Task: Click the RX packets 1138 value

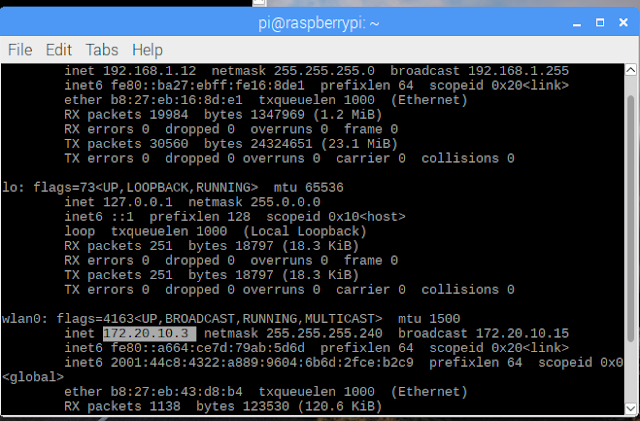Action: [165, 407]
